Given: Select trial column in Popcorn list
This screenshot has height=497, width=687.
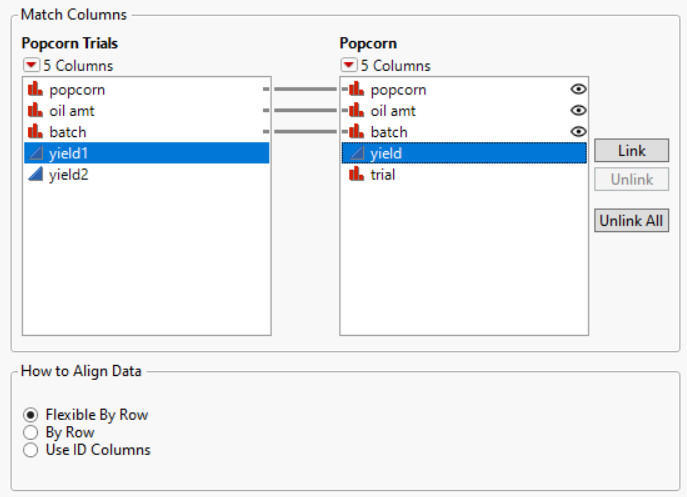Looking at the screenshot, I should [383, 174].
